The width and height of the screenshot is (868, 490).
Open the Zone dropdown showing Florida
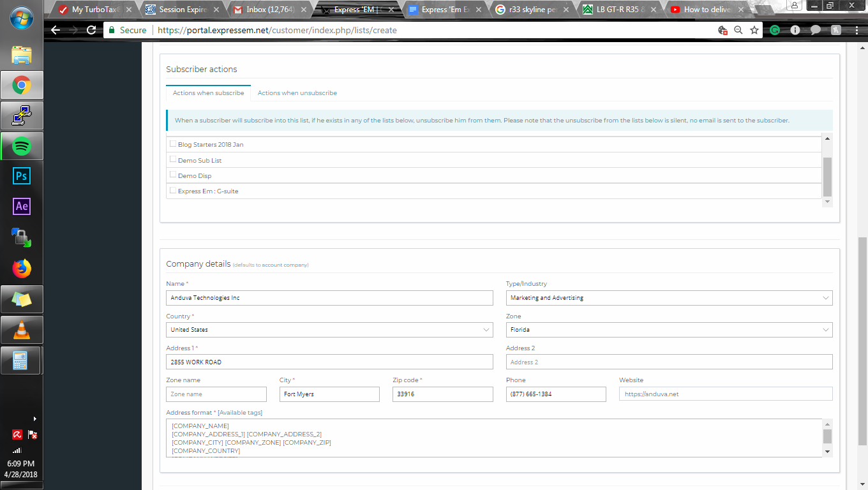coord(669,330)
